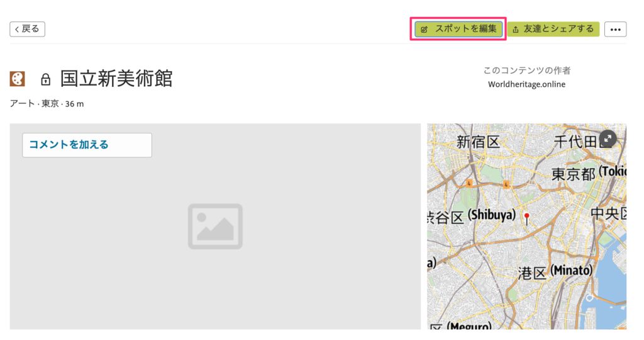This screenshot has width=644, height=340.
Task: Click the 東京都 map label
Action: [573, 174]
